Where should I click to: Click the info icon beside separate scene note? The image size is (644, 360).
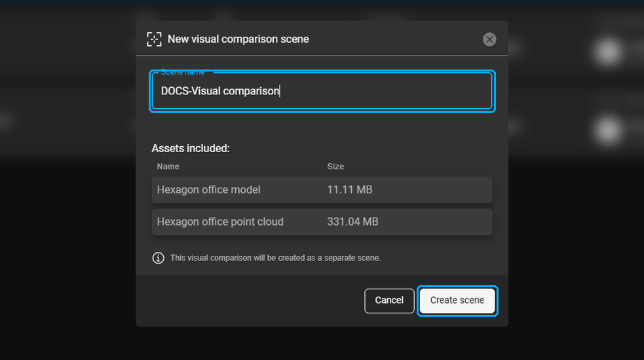pos(158,258)
